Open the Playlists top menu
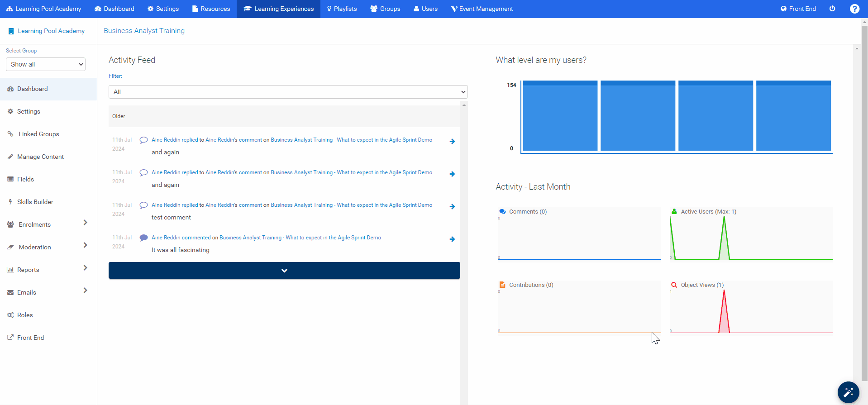Screen dimensions: 868x405 (x=342, y=9)
